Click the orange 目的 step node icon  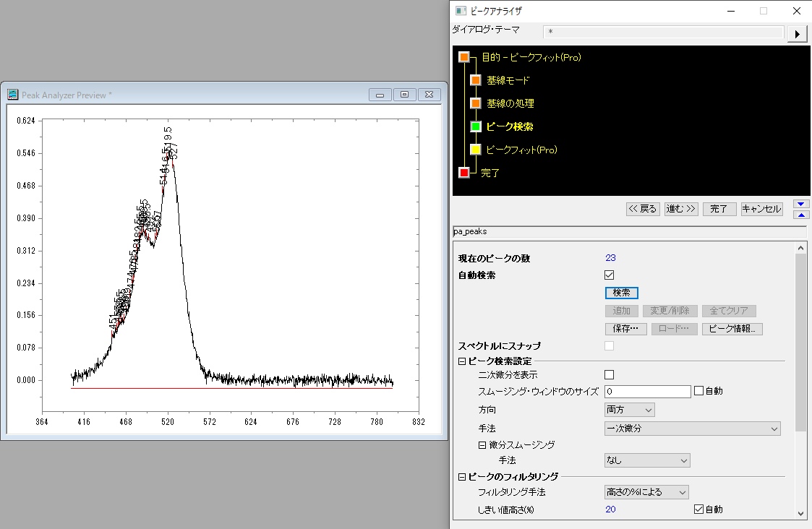coord(464,57)
